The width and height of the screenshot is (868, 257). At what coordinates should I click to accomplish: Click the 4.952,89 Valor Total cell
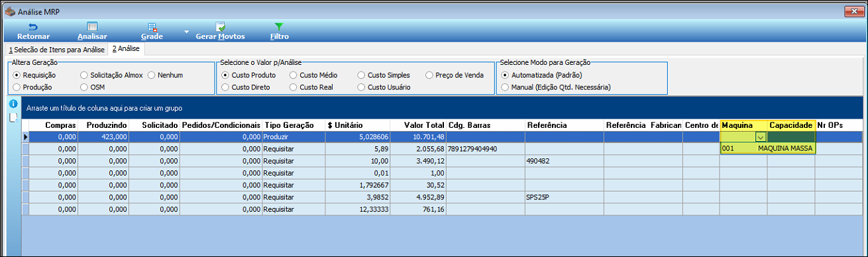[x=417, y=197]
